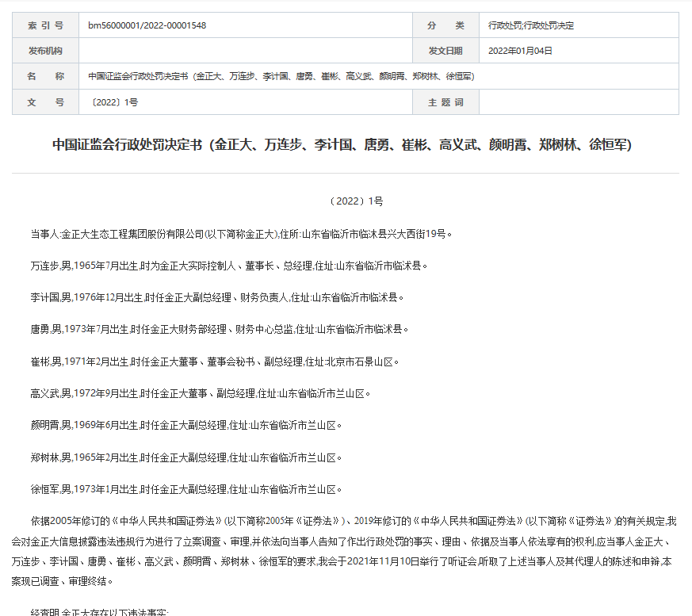The height and width of the screenshot is (616, 692).
Task: Select category value 行政处罚;行政处罚决定
Action: [x=531, y=25]
